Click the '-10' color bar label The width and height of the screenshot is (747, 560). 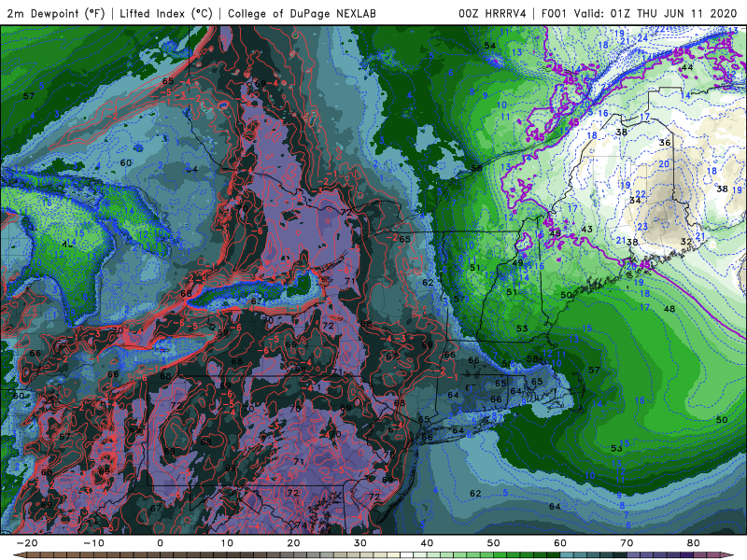[93, 543]
